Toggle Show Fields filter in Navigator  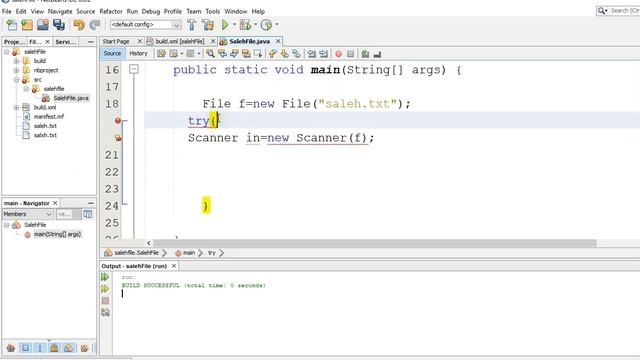25,348
